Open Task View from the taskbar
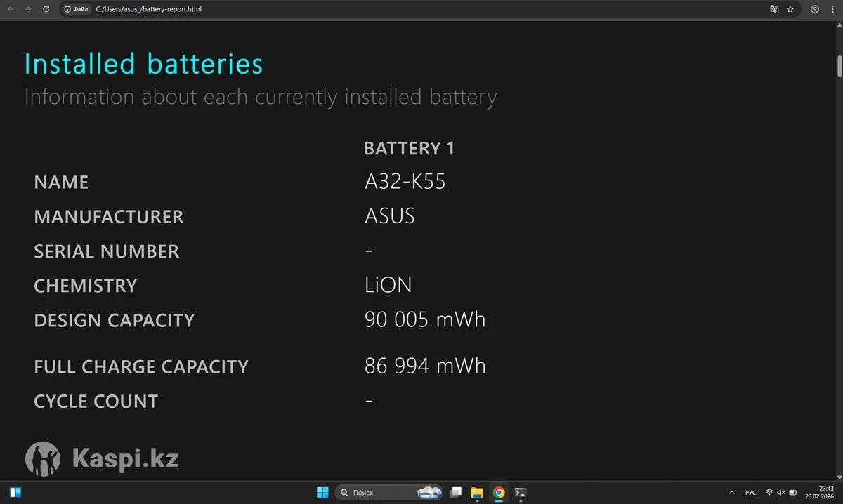Image resolution: width=843 pixels, height=504 pixels. pos(456,492)
